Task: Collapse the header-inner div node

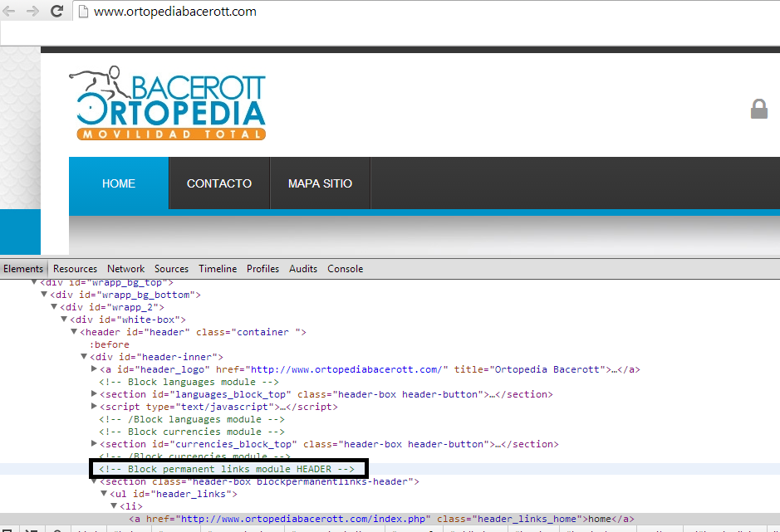Action: (x=85, y=356)
